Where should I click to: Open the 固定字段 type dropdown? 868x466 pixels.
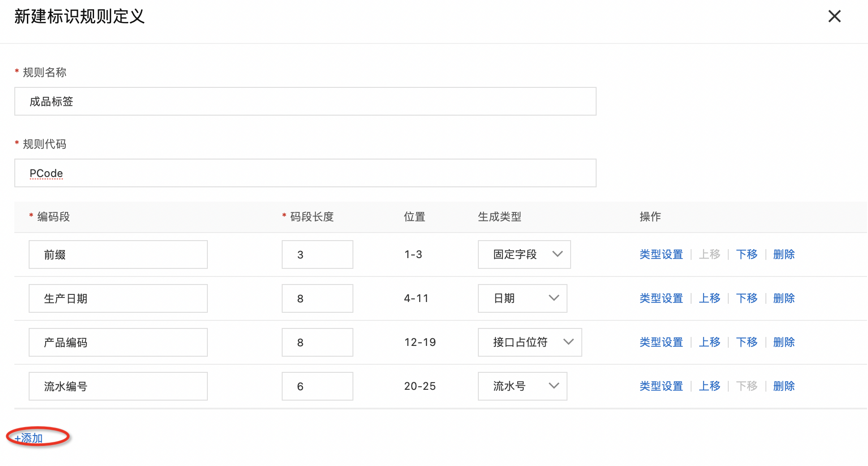[x=524, y=255]
